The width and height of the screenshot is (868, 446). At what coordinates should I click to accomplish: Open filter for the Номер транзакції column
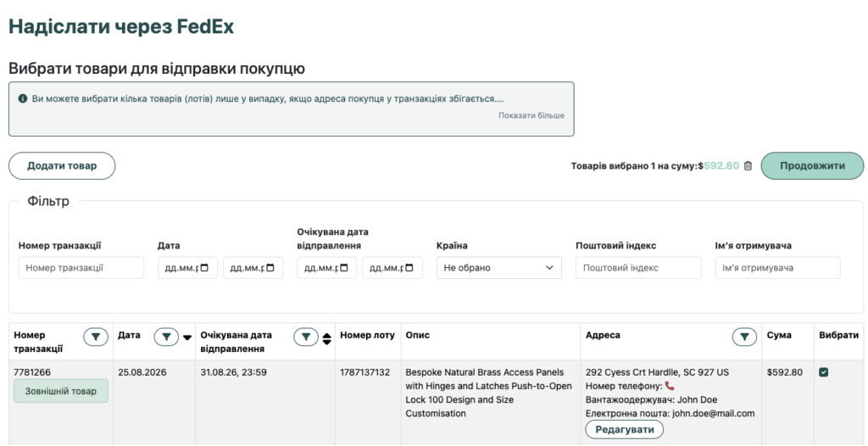96,337
